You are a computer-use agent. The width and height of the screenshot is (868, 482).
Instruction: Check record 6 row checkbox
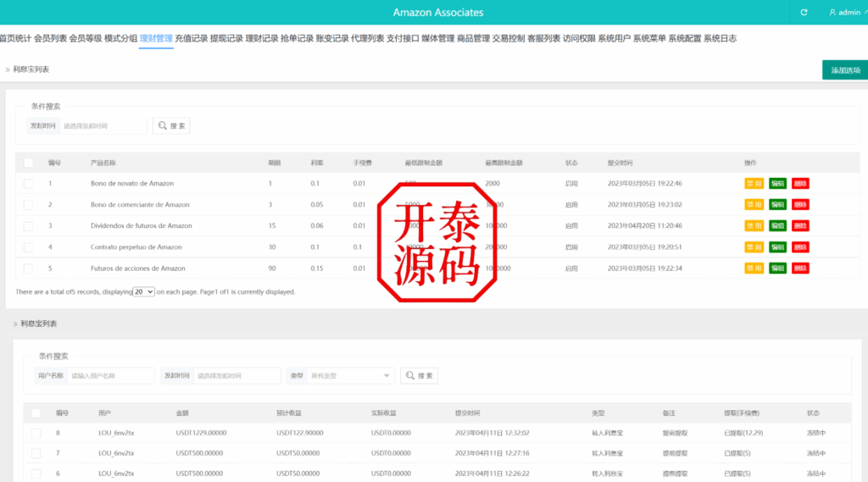36,474
